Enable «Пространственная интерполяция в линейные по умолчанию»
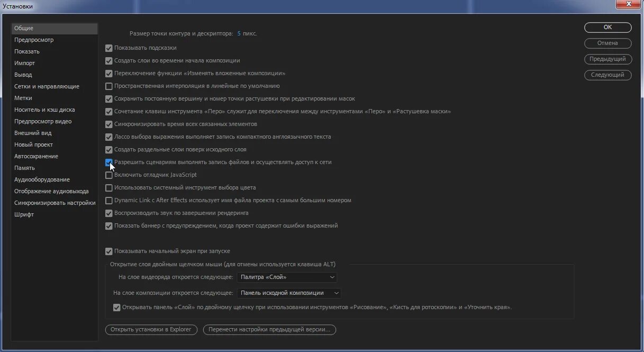Screen dimensions: 644x352 click(109, 86)
